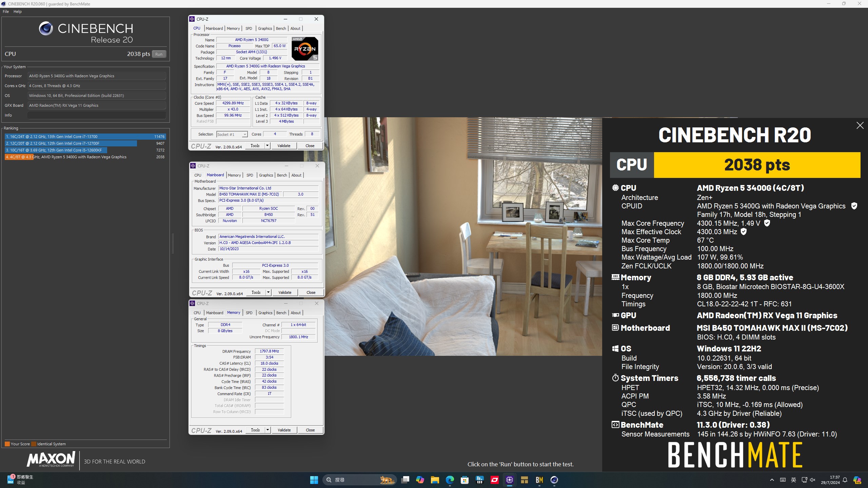Open Microsoft Edge from the taskbar
Screen dimensions: 868x488
[450, 480]
